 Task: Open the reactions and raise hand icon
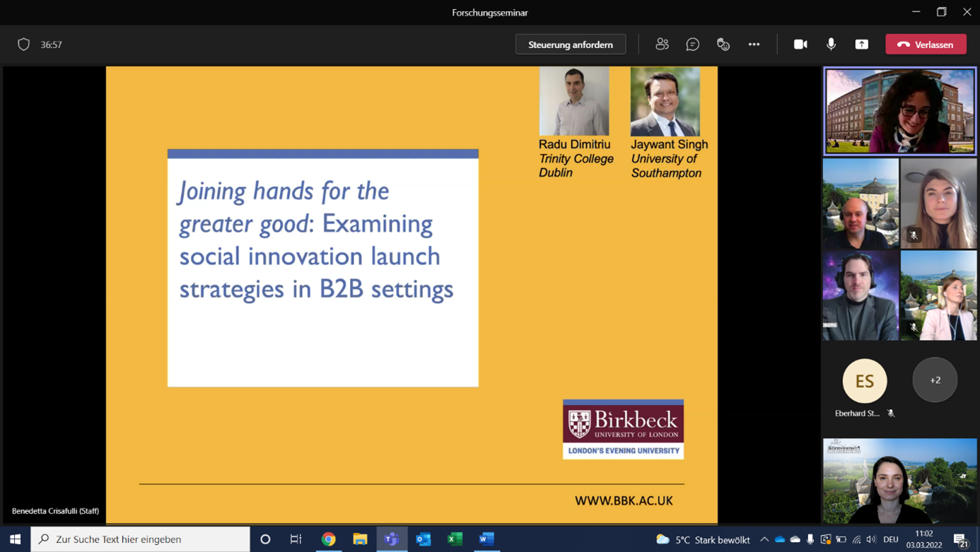pyautogui.click(x=723, y=45)
